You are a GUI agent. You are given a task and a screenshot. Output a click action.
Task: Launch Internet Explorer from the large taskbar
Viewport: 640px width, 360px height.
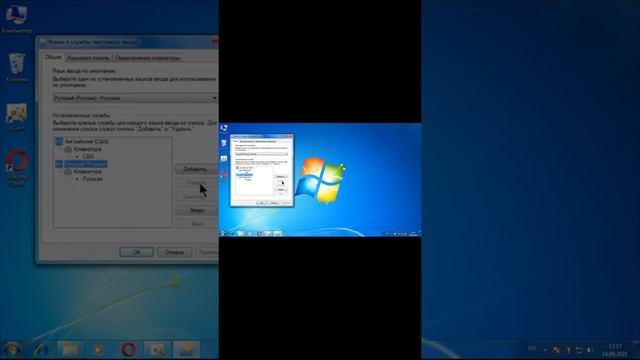click(x=41, y=350)
